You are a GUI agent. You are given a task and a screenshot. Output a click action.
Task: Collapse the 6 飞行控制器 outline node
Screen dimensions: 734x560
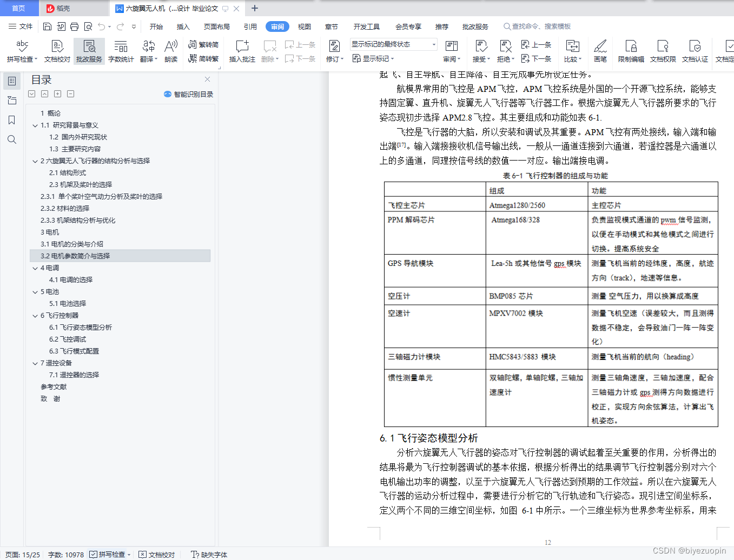point(35,316)
